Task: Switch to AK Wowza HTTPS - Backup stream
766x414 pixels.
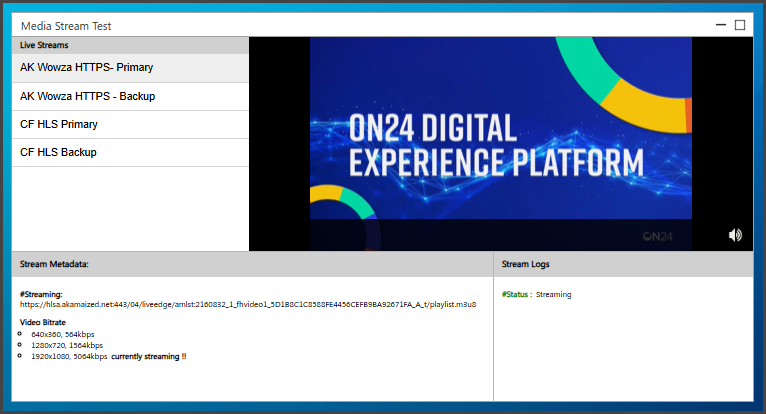Action: [130, 96]
